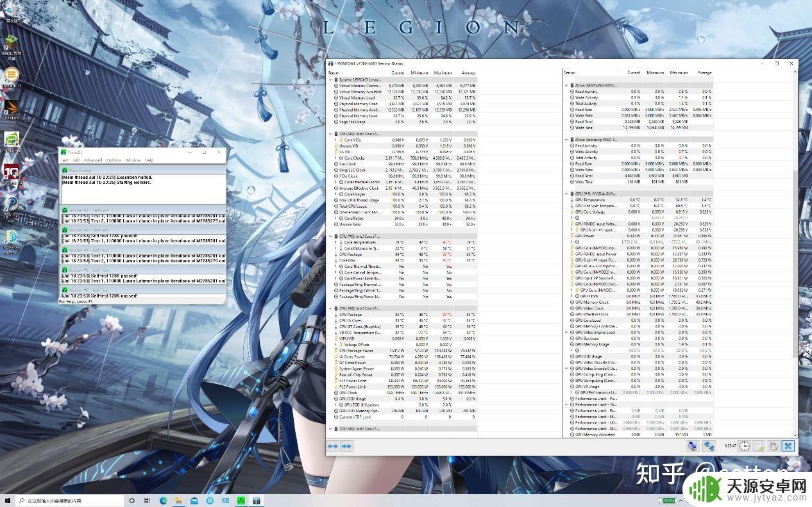Expand the Core Temperatures row

pos(335,242)
